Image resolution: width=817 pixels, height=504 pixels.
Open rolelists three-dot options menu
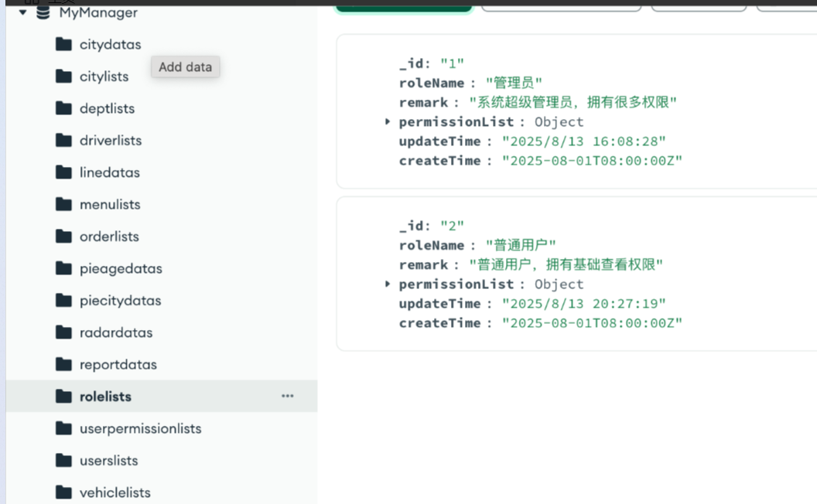point(288,397)
